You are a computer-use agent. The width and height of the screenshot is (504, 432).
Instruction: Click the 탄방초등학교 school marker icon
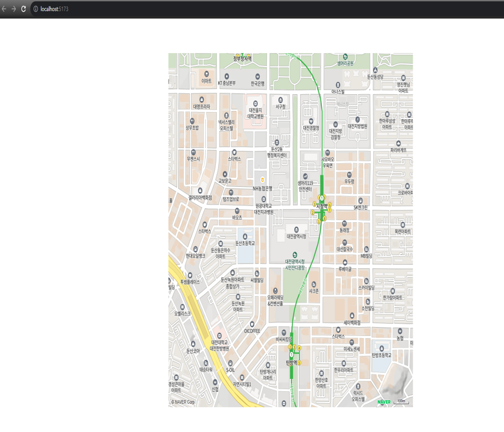(x=381, y=348)
